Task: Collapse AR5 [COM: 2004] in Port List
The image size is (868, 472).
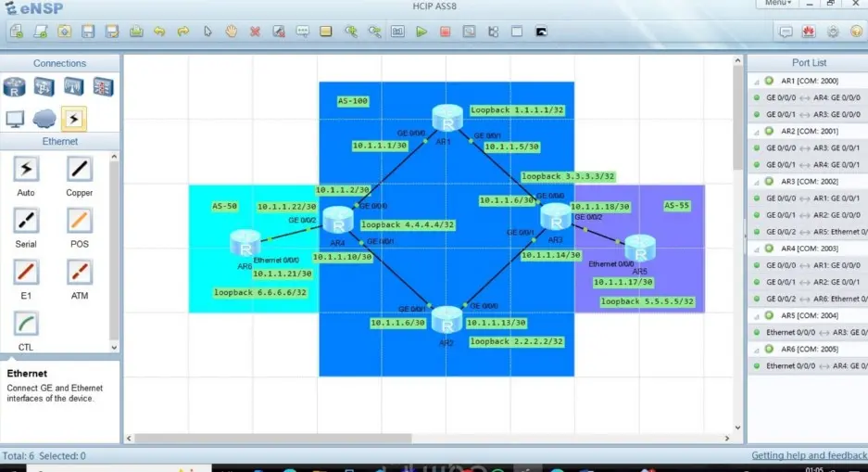Action: click(756, 316)
